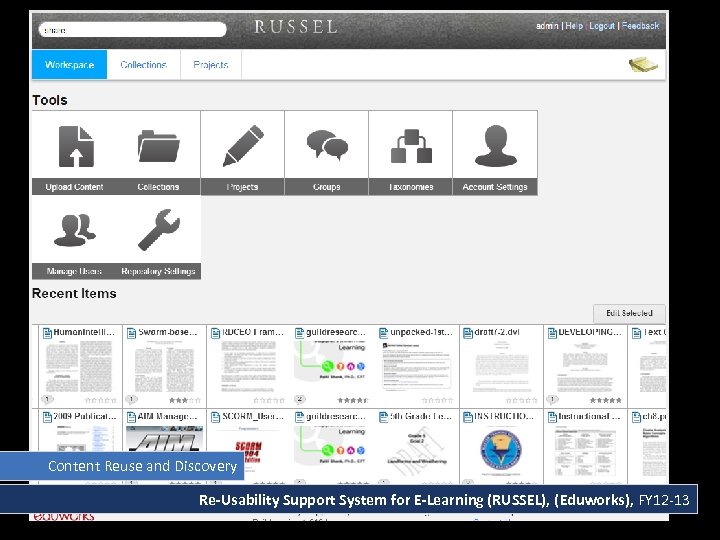Click the document icon beside HumanIntelli…

(47, 333)
